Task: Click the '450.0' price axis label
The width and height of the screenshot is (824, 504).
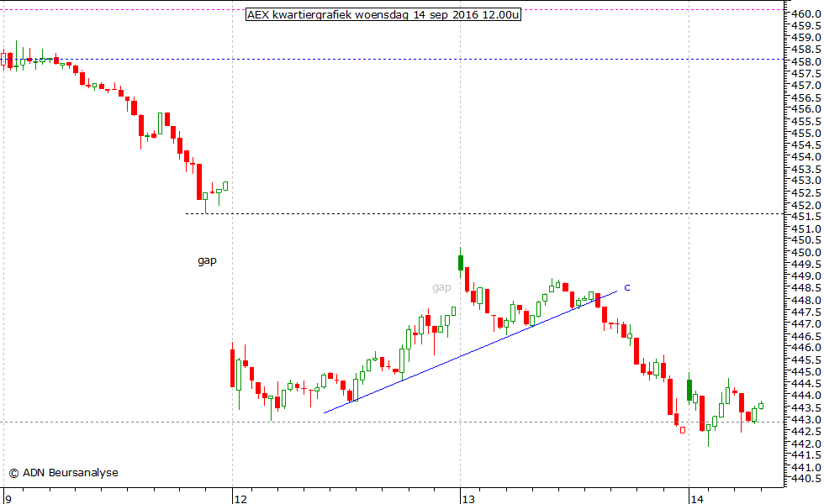Action: click(806, 253)
